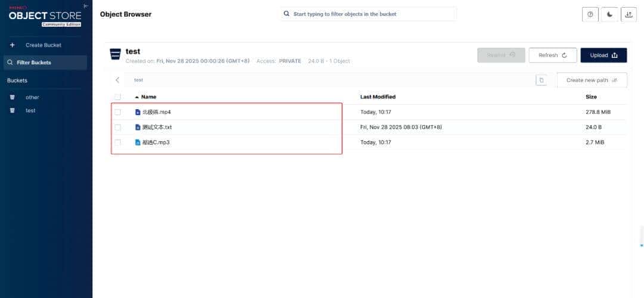Viewport: 644px width, 298px height.
Task: Open the 'test' bucket in sidebar
Action: [30, 110]
